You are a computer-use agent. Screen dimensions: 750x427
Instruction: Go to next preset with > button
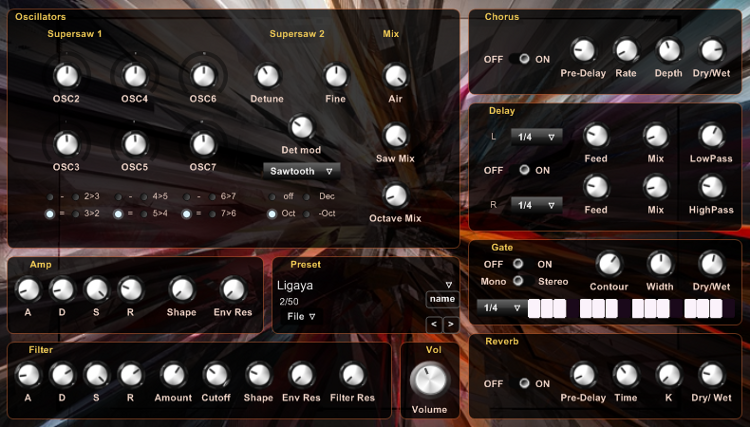click(451, 325)
